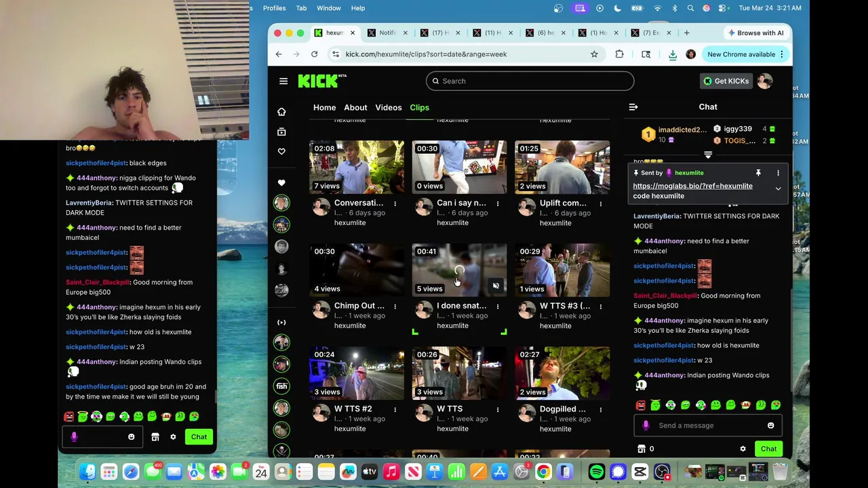Switch to the Home tab on the channel

pyautogui.click(x=324, y=107)
